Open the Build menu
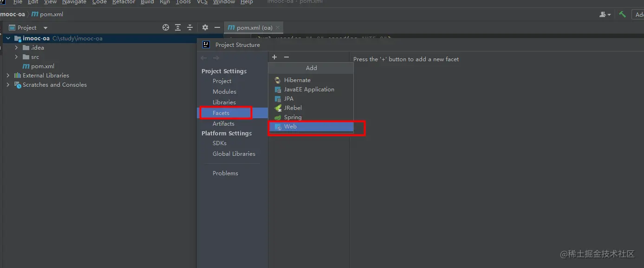This screenshot has width=644, height=268. [x=147, y=2]
